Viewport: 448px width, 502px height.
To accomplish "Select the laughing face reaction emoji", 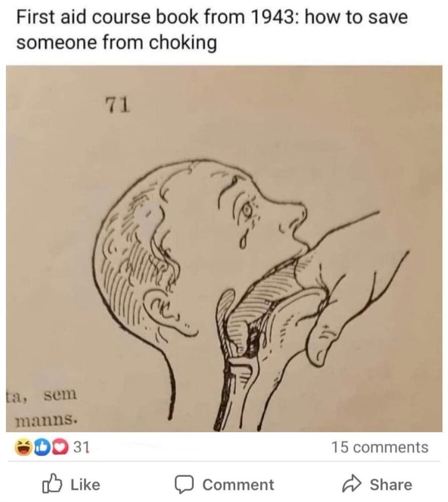I will click(x=23, y=448).
